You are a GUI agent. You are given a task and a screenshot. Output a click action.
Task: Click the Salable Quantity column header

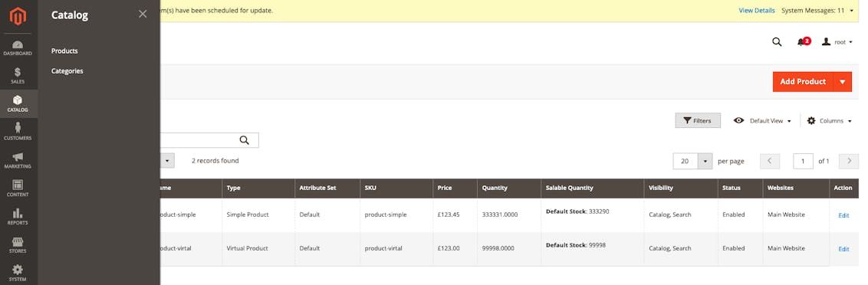coord(592,188)
